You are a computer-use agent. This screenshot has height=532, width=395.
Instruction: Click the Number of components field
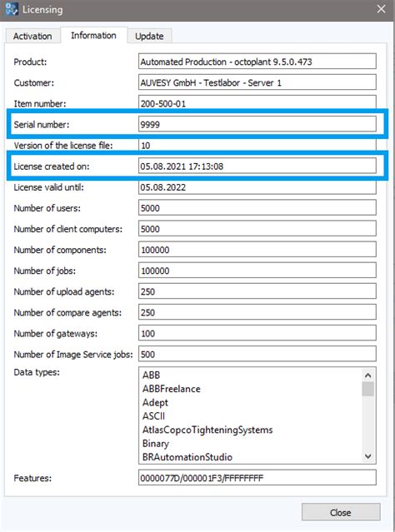(x=257, y=250)
